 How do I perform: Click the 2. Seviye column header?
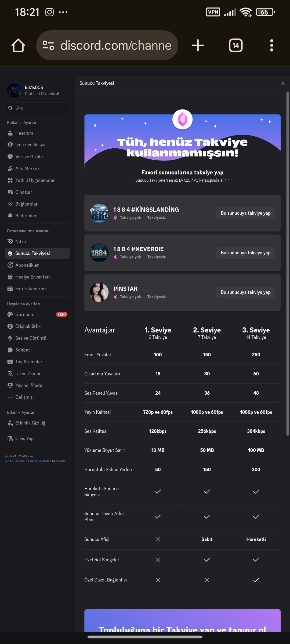click(207, 333)
